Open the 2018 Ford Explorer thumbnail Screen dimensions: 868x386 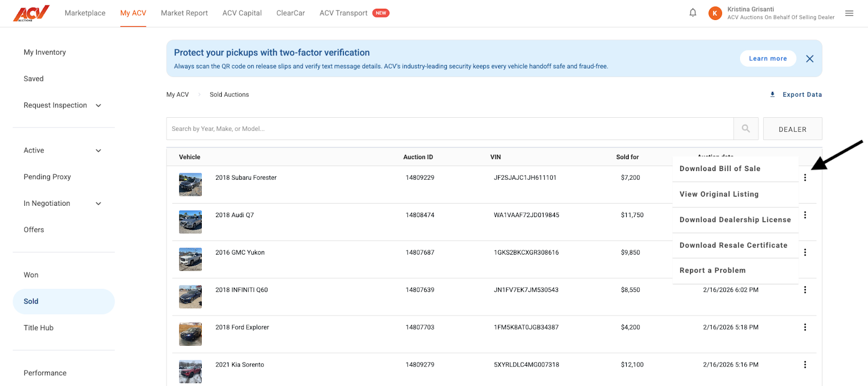click(x=190, y=334)
